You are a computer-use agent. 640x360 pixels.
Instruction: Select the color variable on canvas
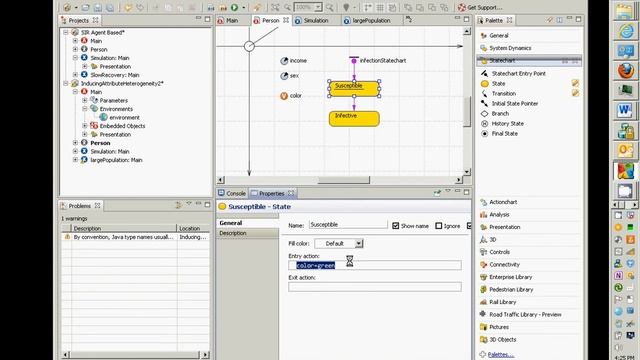(291, 96)
